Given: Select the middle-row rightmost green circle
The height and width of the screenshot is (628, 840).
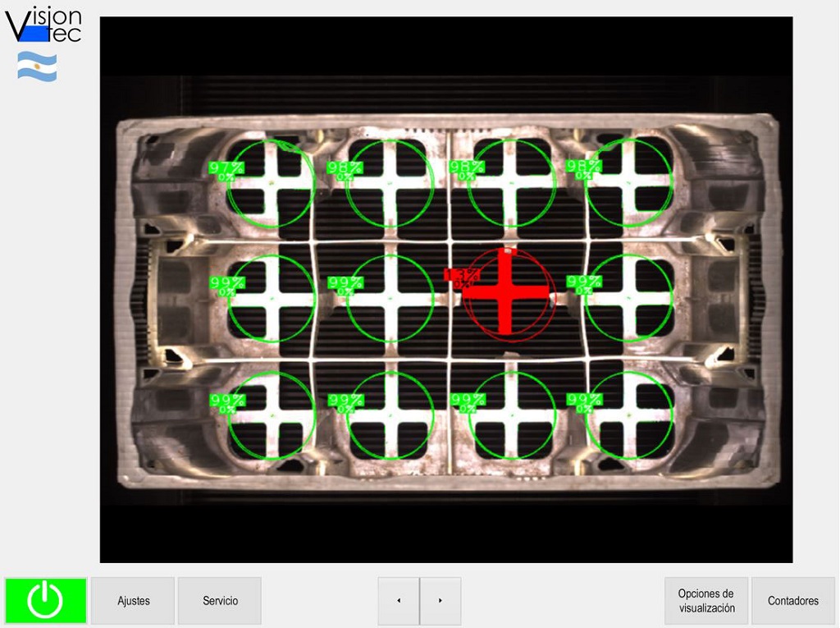Looking at the screenshot, I should coord(630,297).
